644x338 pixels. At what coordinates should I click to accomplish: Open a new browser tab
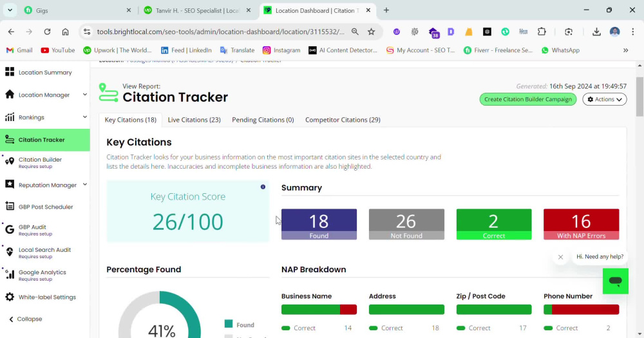pyautogui.click(x=386, y=10)
